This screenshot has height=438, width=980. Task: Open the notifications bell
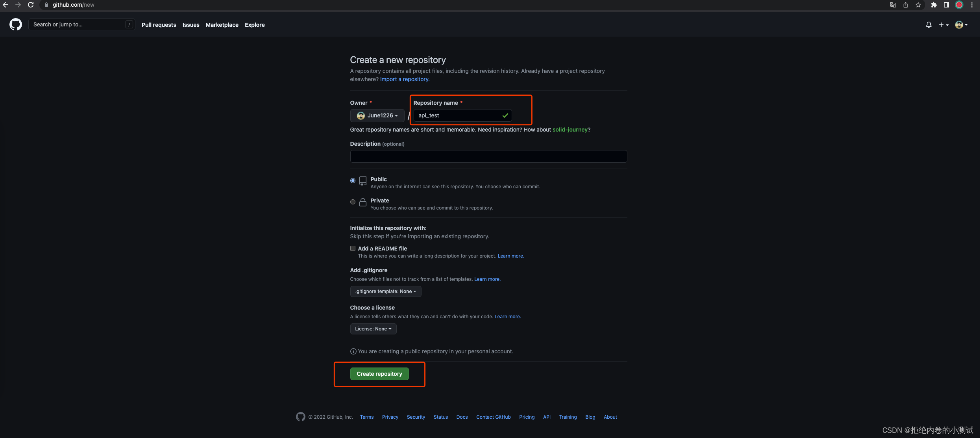coord(928,25)
